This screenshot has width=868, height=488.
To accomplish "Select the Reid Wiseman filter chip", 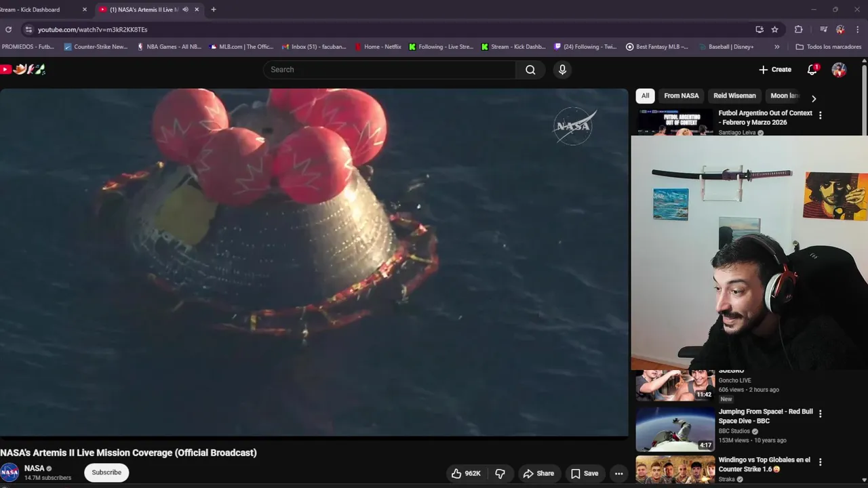I will [x=734, y=96].
